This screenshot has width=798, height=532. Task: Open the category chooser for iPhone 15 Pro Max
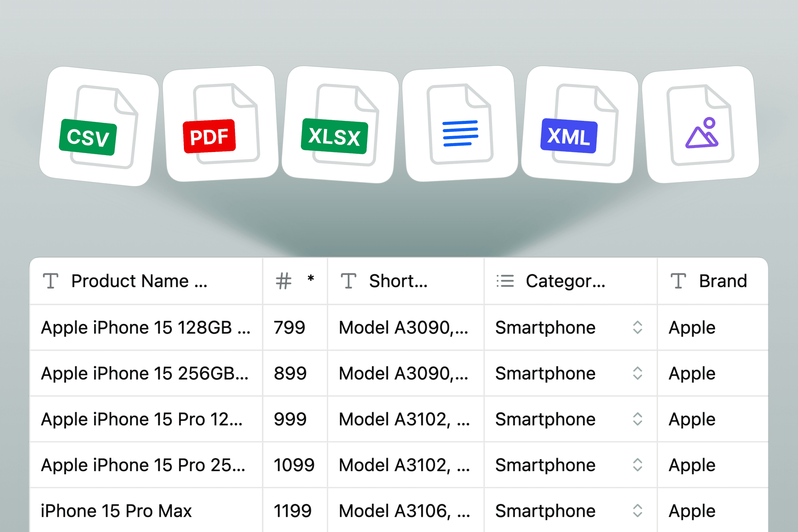[638, 510]
